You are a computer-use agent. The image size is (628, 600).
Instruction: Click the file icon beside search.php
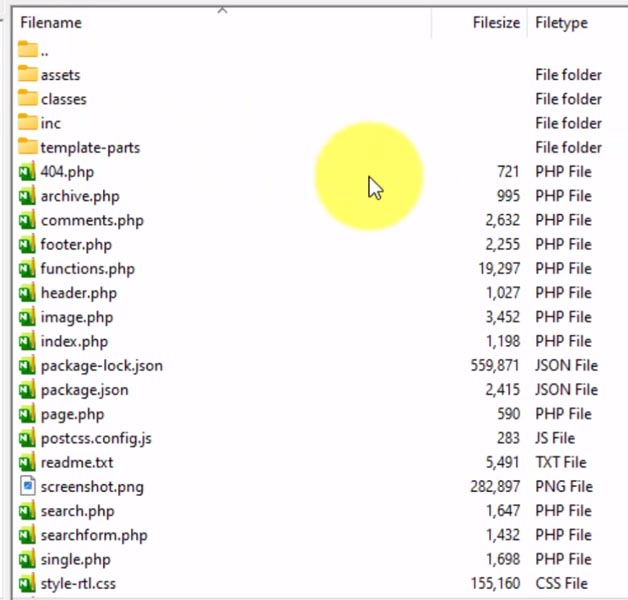tap(27, 511)
